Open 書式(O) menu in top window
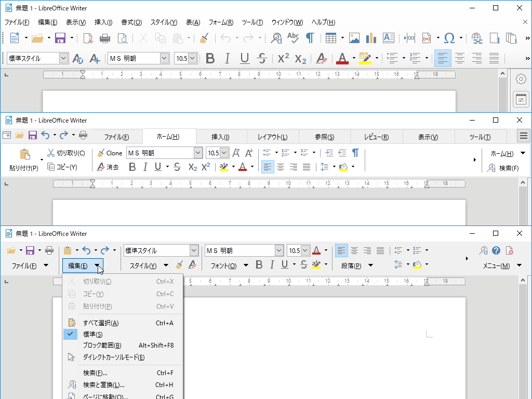This screenshot has width=532, height=399. pyautogui.click(x=131, y=22)
